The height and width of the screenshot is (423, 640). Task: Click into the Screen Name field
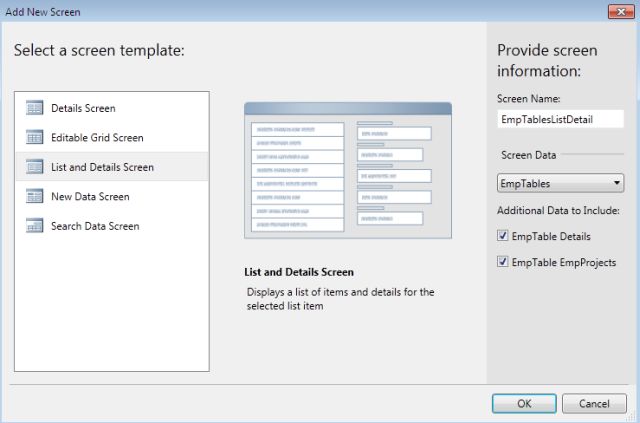coord(560,119)
